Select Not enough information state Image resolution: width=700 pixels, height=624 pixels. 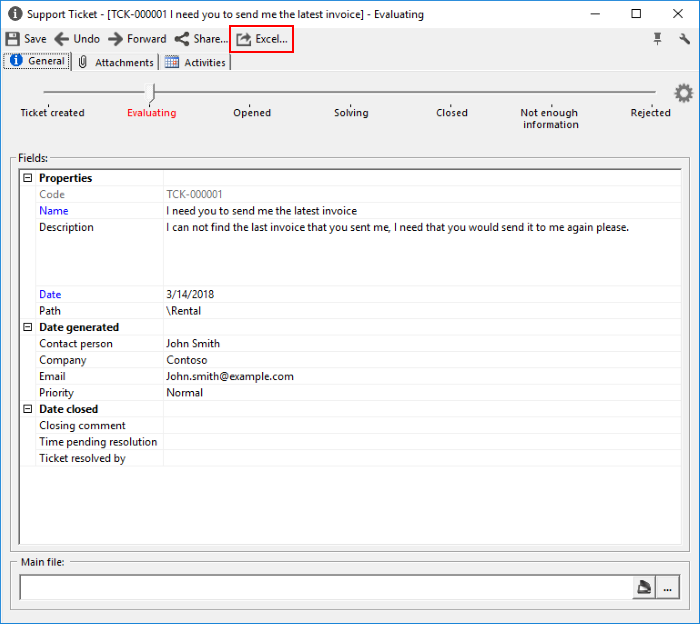pyautogui.click(x=550, y=119)
